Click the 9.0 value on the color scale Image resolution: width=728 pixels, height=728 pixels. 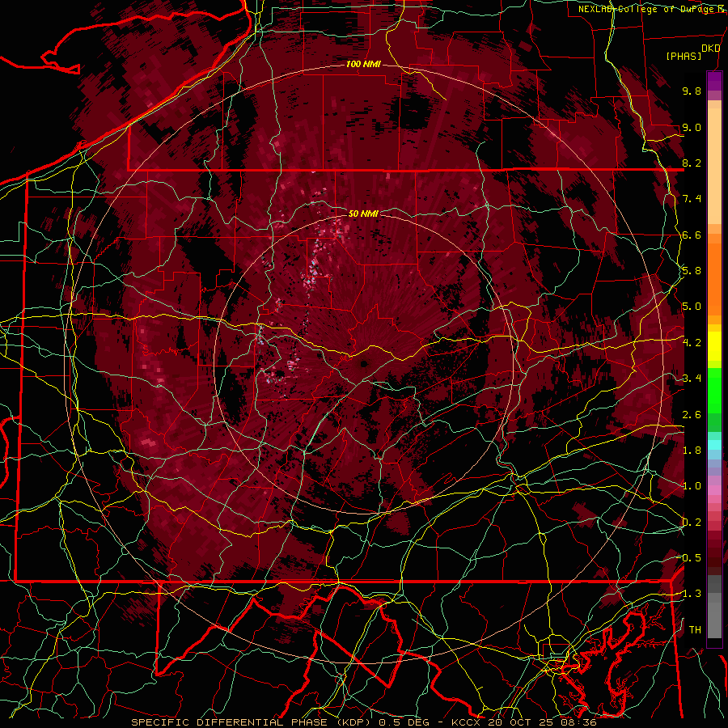692,127
